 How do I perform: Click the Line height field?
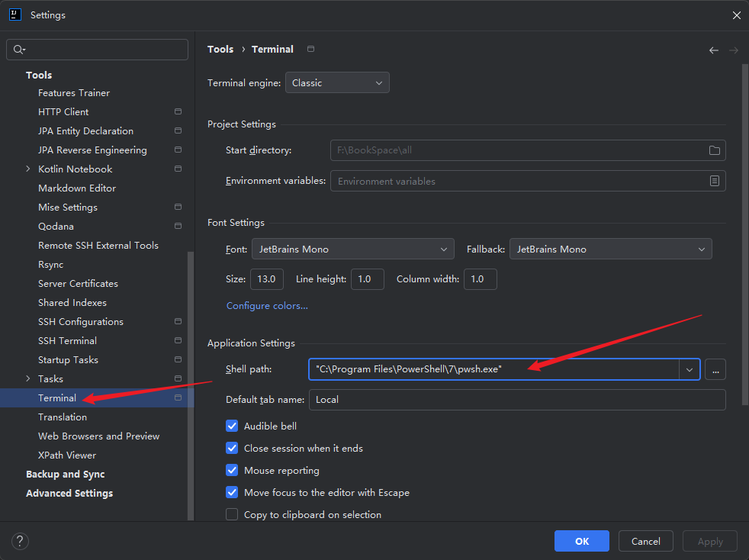pos(368,279)
